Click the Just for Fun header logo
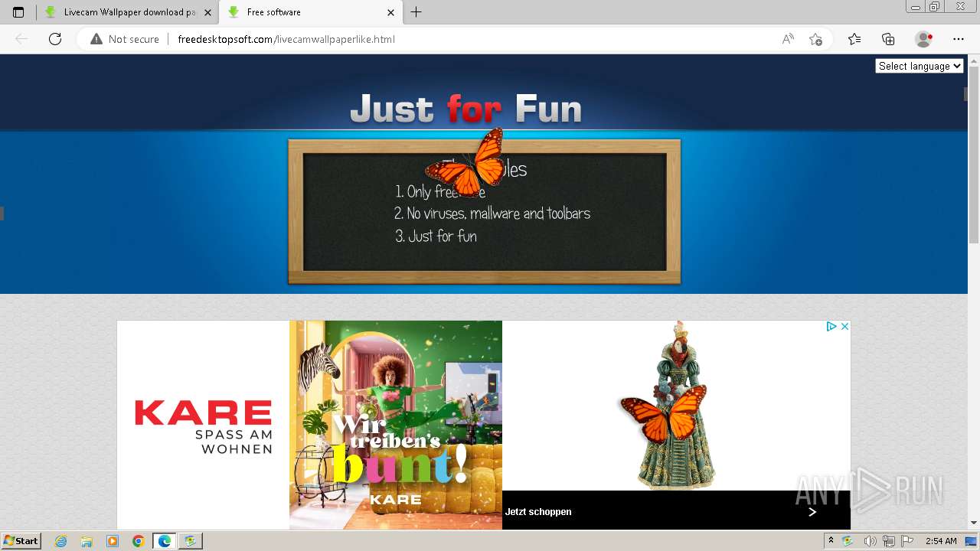This screenshot has width=980, height=551. pos(466,109)
